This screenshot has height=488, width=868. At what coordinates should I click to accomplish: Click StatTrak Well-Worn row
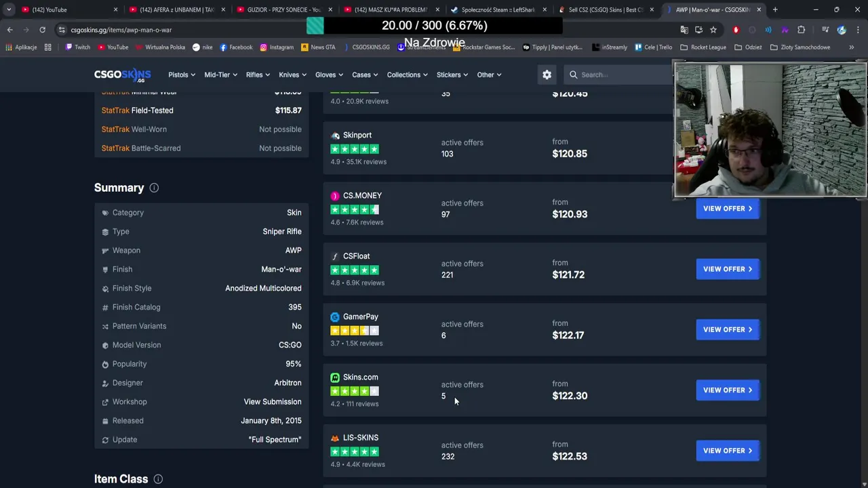coord(201,129)
